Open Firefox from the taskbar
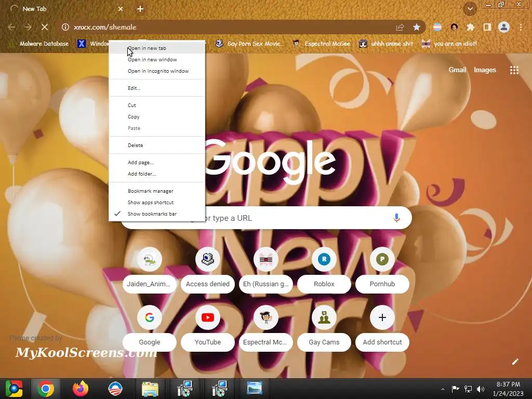The width and height of the screenshot is (532, 399). pos(81,389)
